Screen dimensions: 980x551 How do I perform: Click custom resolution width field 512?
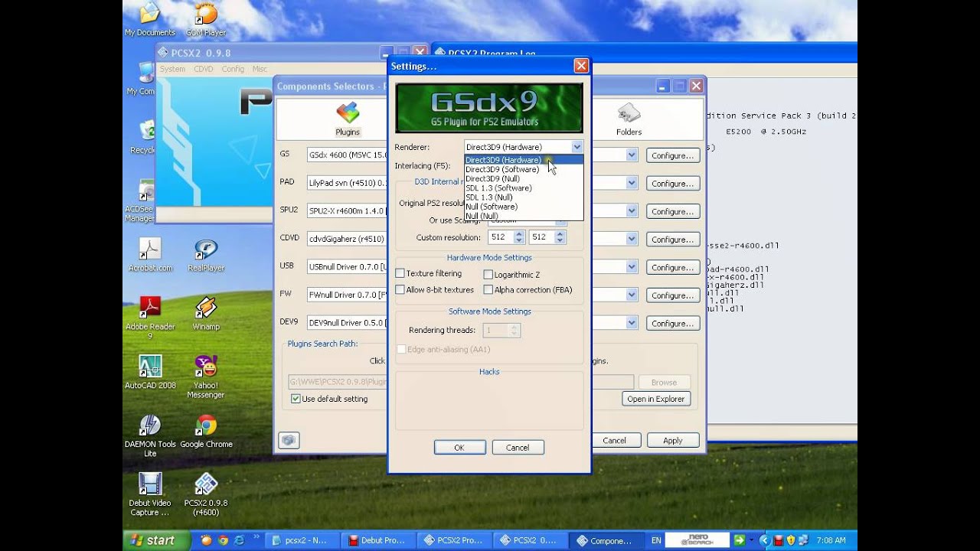(502, 237)
